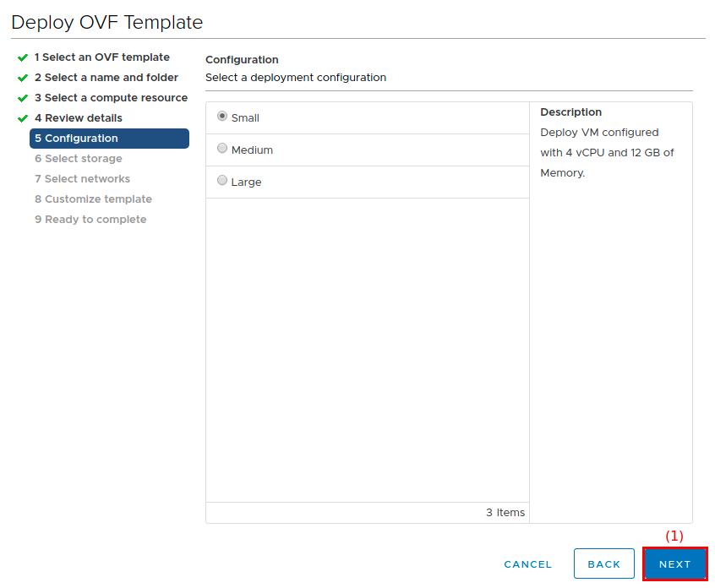Click the green checkmark beside Select a compute resource
The image size is (715, 588).
click(x=23, y=98)
